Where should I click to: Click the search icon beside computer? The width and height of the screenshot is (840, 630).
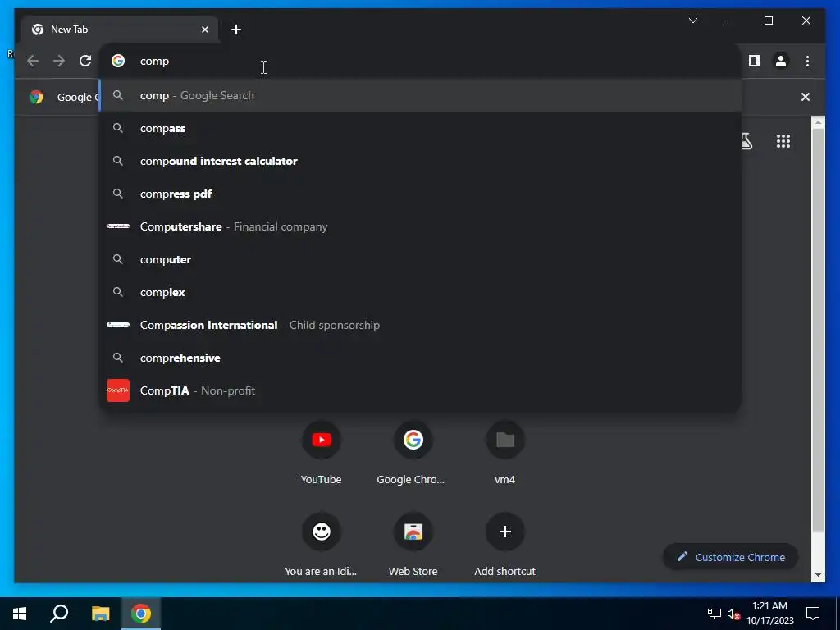[x=118, y=259]
